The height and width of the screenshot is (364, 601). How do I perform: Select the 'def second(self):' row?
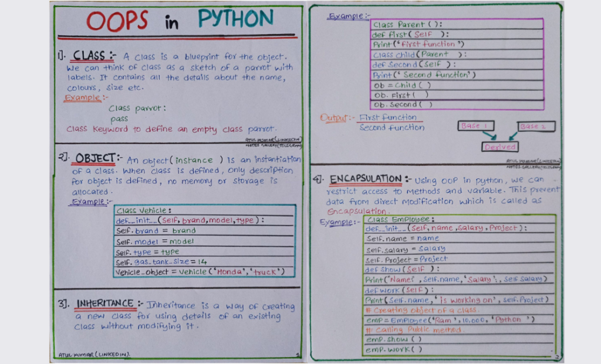coord(457,64)
